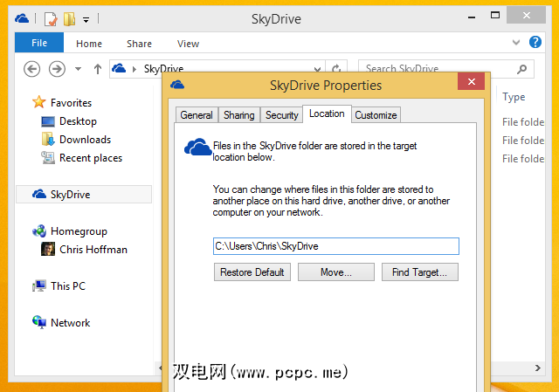Open Downloads in the Favorites list
Viewport: 559px width, 392px height.
point(86,140)
